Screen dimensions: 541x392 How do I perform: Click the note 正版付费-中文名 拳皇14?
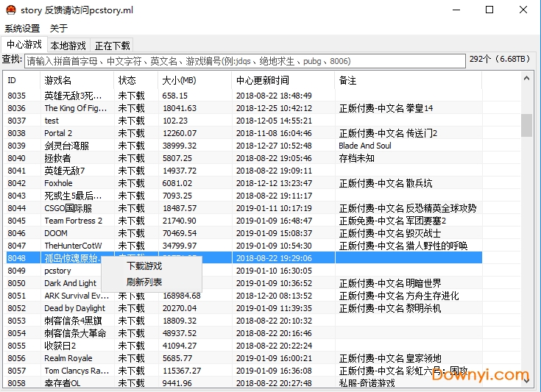386,108
